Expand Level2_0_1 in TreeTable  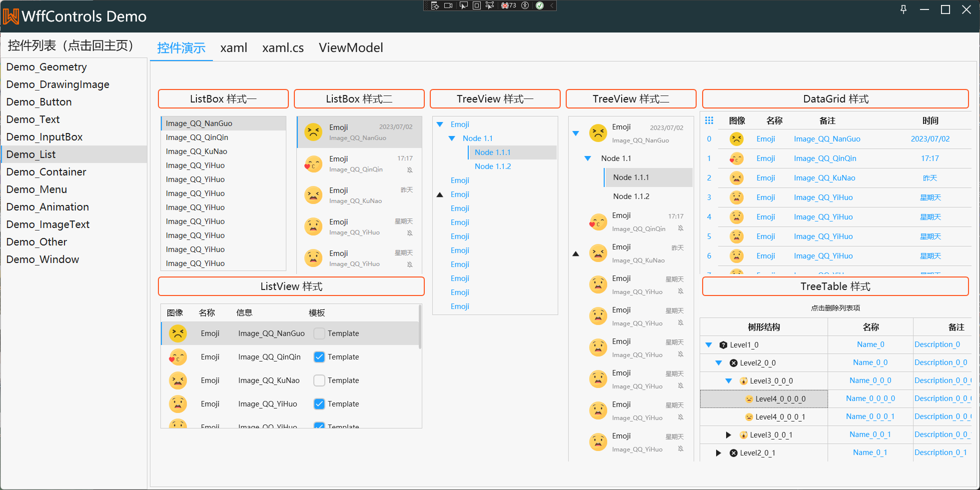coord(719,453)
